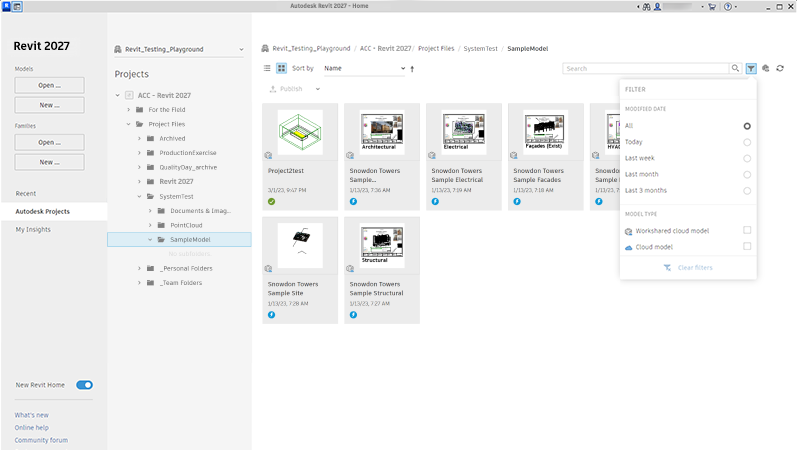Check the Cloud model checkbox

747,247
